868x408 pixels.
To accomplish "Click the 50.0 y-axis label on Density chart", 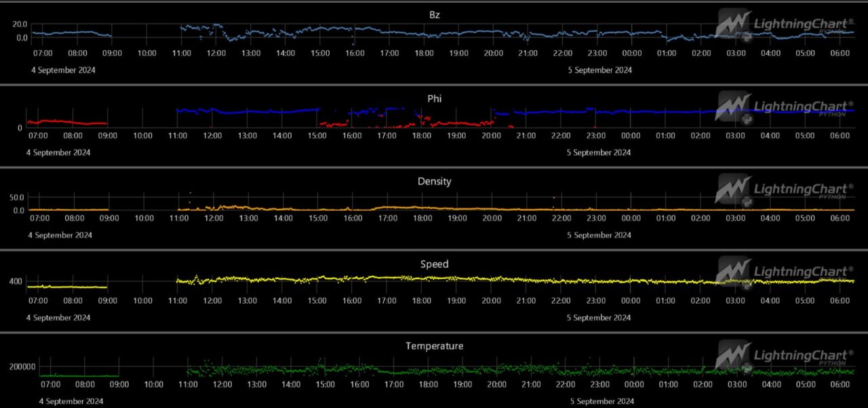I will 16,197.
